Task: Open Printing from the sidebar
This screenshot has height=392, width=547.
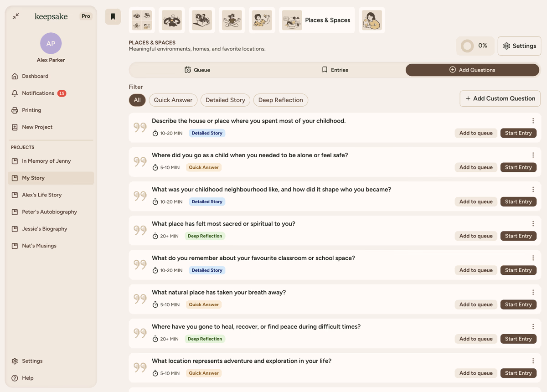Action: click(x=31, y=110)
